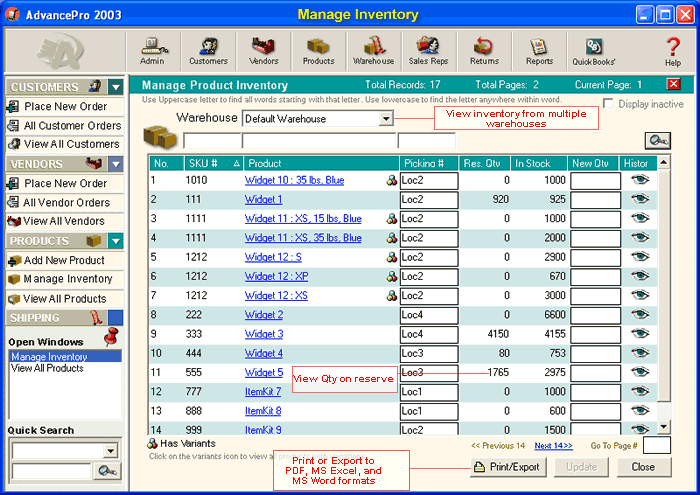Image resolution: width=700 pixels, height=495 pixels.
Task: Select Place New Order under Customers
Action: pyautogui.click(x=65, y=107)
